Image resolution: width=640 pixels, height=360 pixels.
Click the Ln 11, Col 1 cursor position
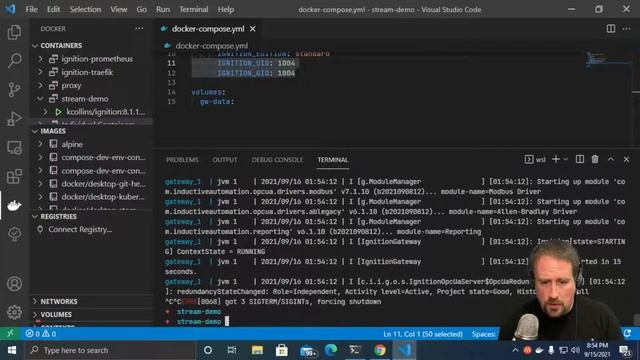[x=422, y=334]
